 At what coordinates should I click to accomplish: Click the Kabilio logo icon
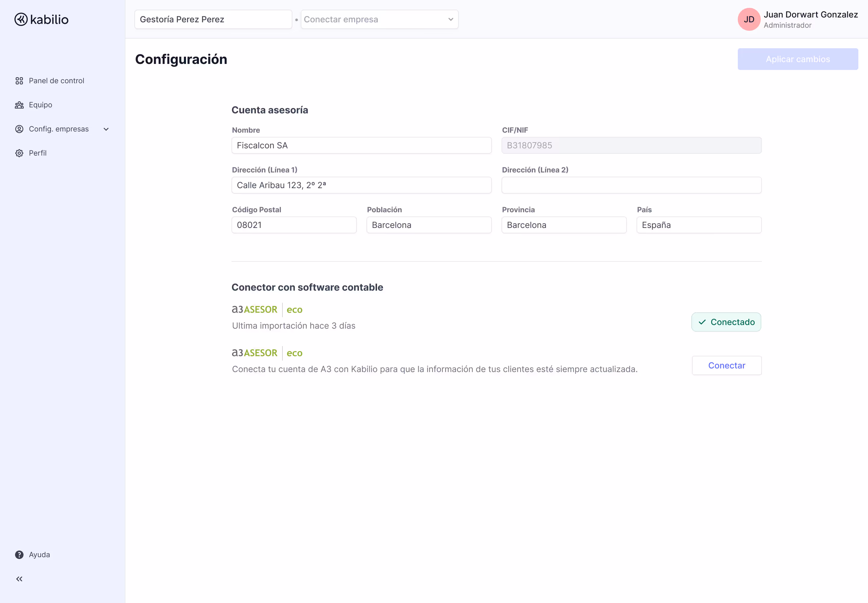pyautogui.click(x=21, y=19)
